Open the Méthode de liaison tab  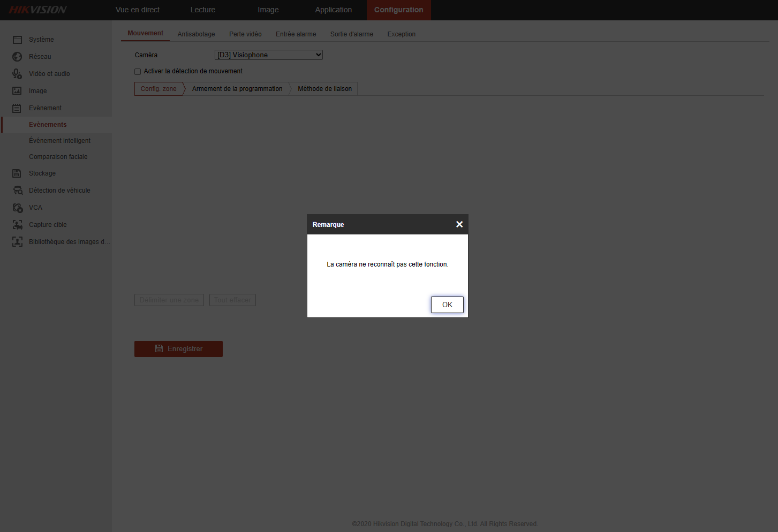[324, 89]
